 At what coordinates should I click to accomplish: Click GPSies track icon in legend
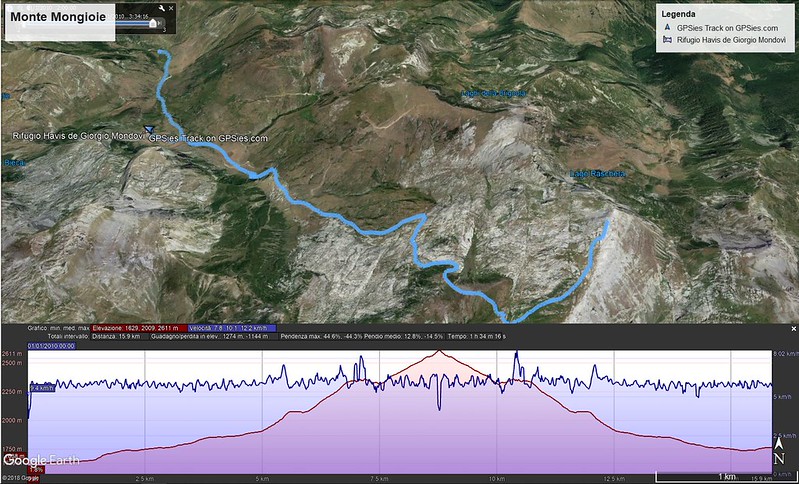667,28
